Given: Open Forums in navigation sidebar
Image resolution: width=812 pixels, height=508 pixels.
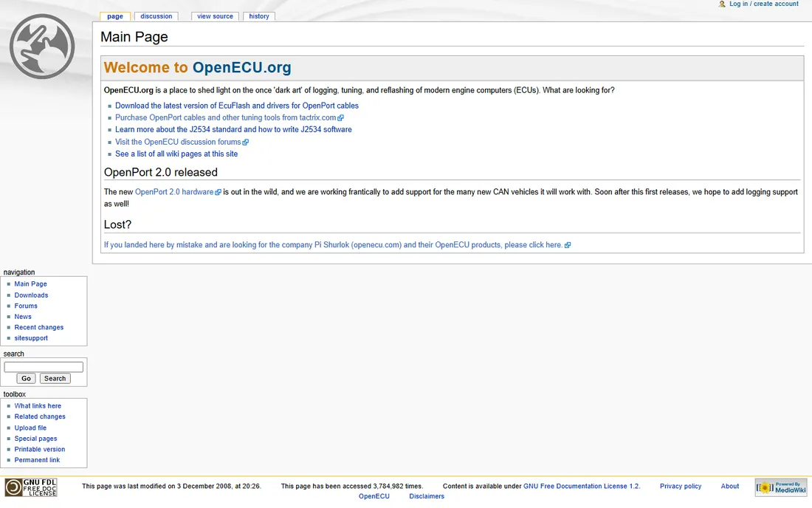Looking at the screenshot, I should 26,306.
